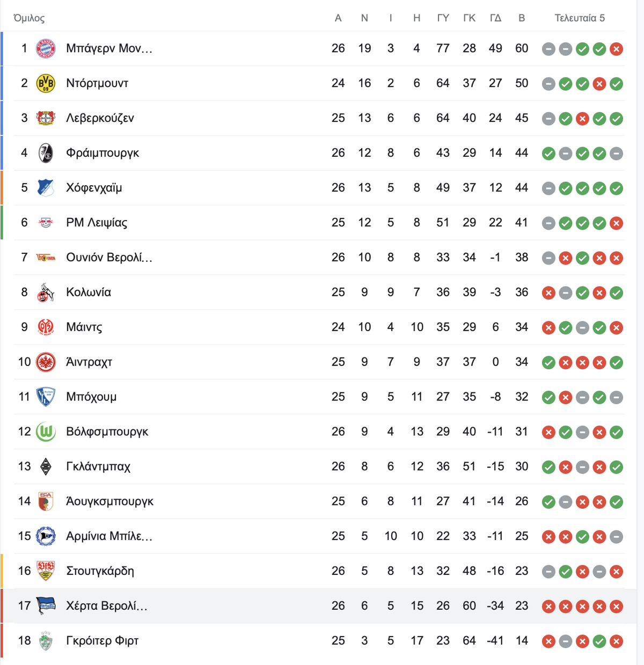
Task: Open the Γκρόιτερ Φιρτ team entry
Action: pos(103,641)
